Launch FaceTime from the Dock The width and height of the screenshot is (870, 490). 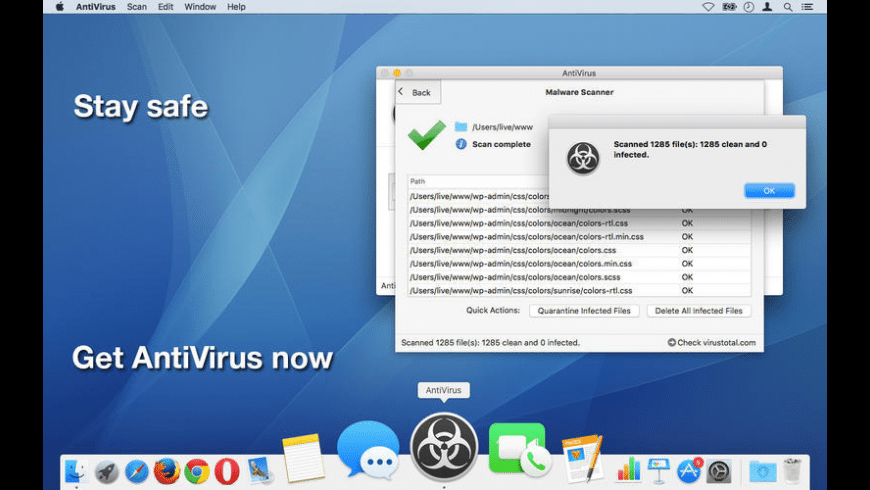click(520, 450)
